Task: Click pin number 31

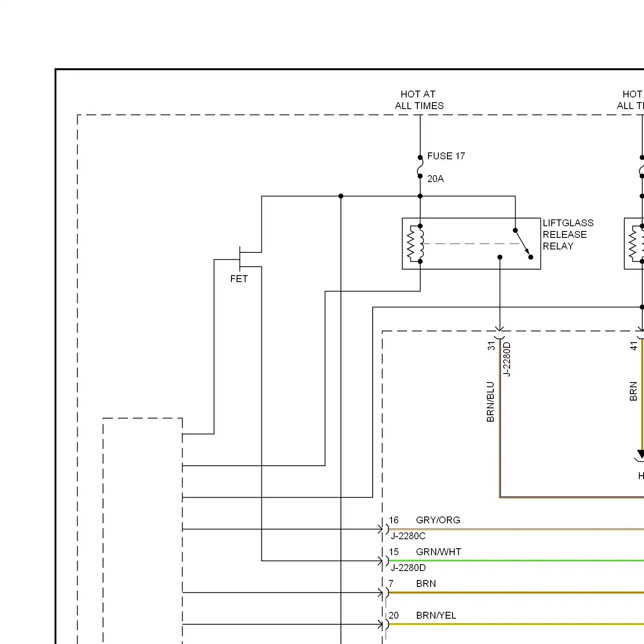Action: 491,346
